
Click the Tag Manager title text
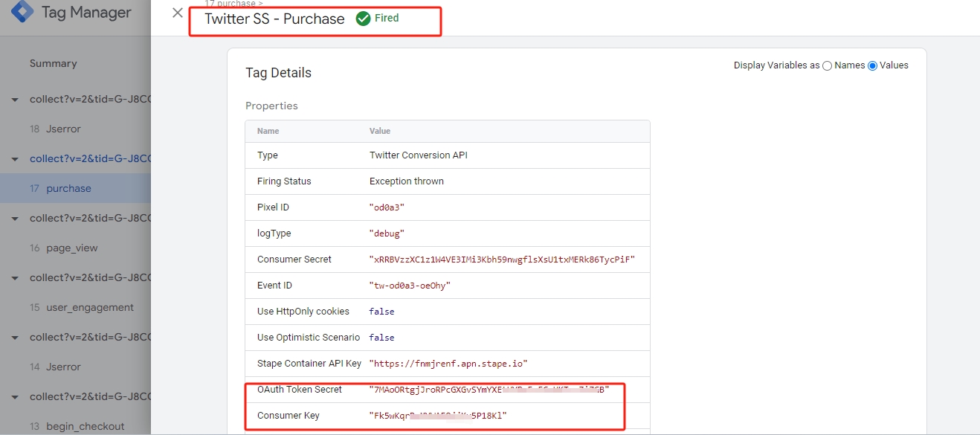pos(86,13)
